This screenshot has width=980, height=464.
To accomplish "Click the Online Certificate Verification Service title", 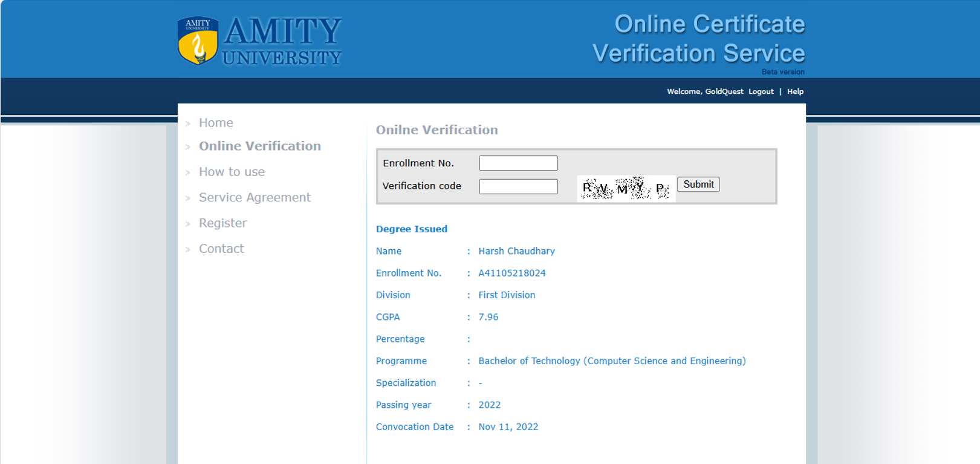I will point(699,39).
